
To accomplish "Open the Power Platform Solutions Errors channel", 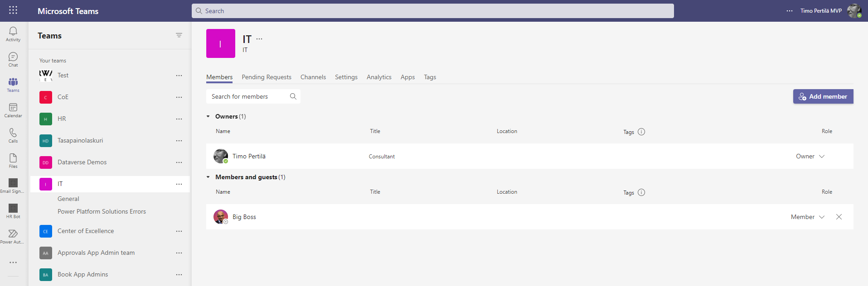I will coord(102,211).
